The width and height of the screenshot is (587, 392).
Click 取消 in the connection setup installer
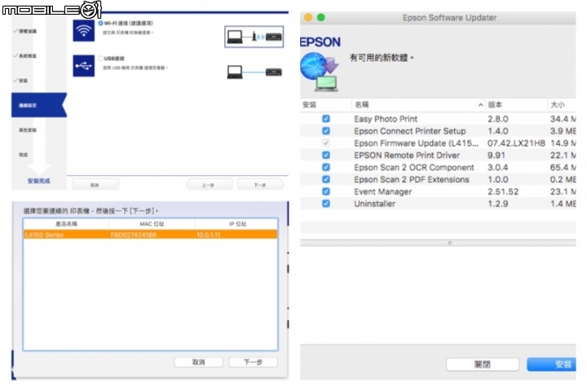coord(95,185)
